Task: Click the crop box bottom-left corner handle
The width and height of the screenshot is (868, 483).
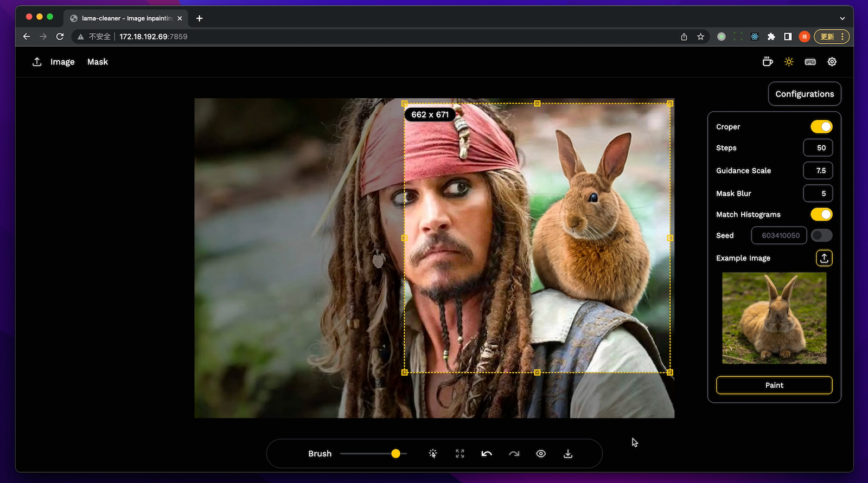Action: pos(404,372)
